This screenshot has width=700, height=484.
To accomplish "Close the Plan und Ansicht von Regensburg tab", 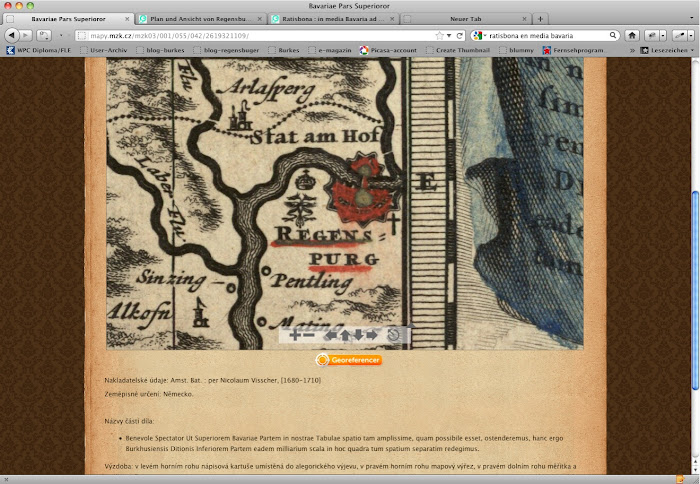I will point(259,19).
